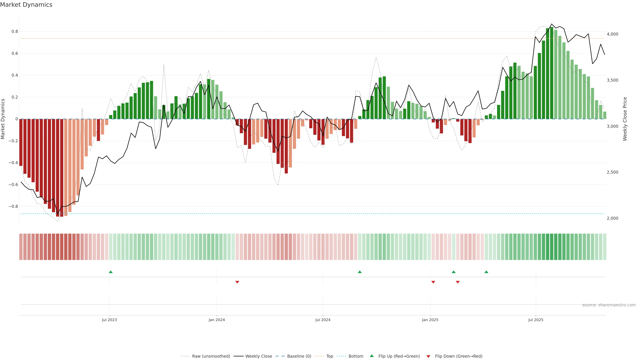This screenshot has width=644, height=362.
Task: Click the last green Flip Up triangle marker
Action: point(486,272)
